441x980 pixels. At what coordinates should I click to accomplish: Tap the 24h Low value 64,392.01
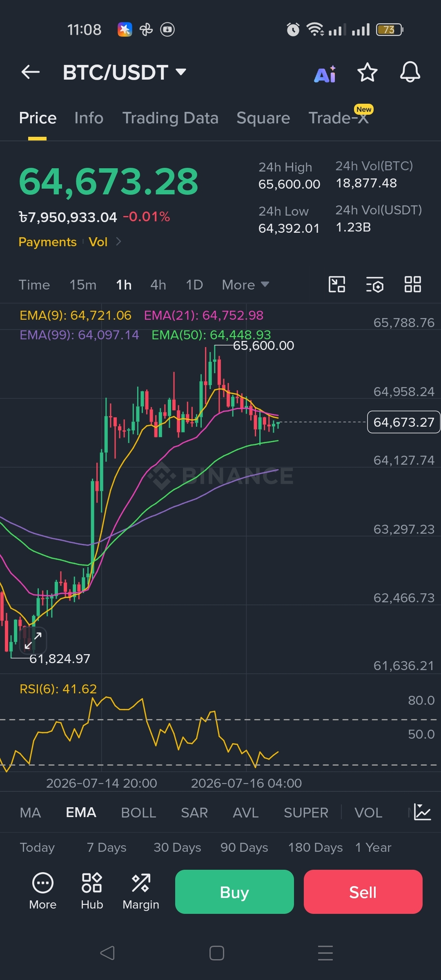click(x=289, y=228)
